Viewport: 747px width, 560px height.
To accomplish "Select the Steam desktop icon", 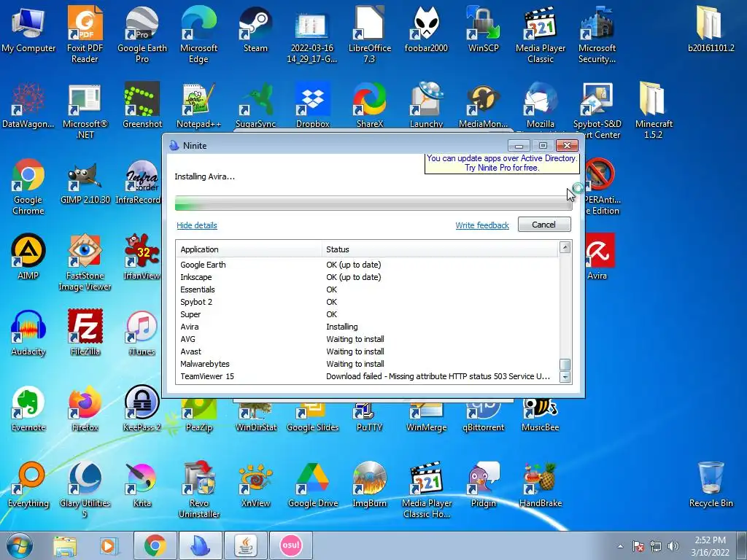I will click(255, 29).
